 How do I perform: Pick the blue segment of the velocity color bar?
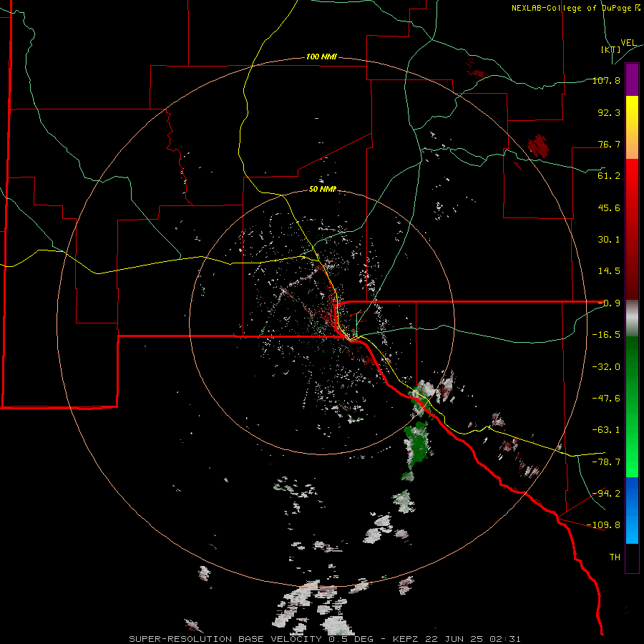[x=632, y=510]
